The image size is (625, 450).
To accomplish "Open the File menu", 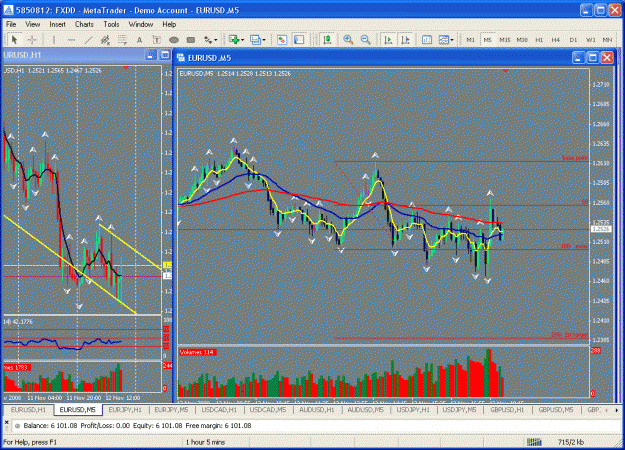I will 11,24.
